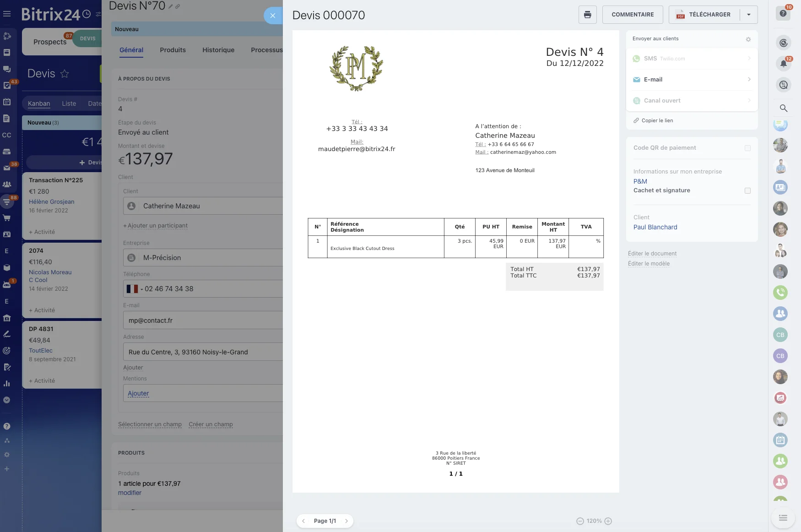The width and height of the screenshot is (801, 532).
Task: Switch to the Produits tab
Action: [x=173, y=50]
